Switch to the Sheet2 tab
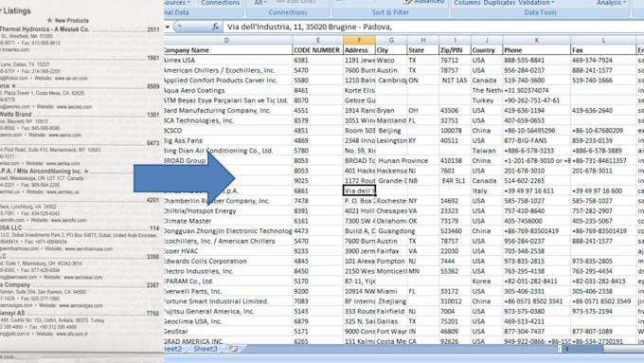Screen dimensions: 644x363 coord(173,349)
